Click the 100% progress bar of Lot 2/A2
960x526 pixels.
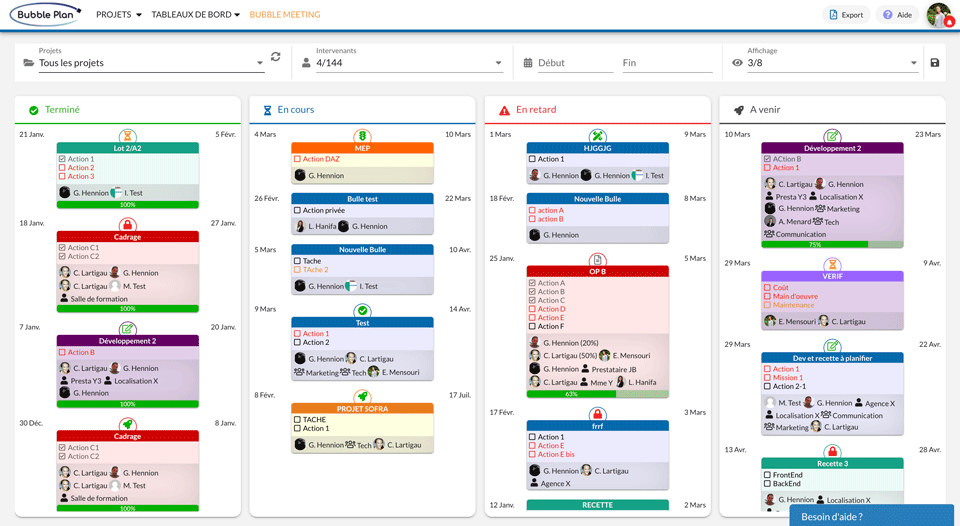127,205
